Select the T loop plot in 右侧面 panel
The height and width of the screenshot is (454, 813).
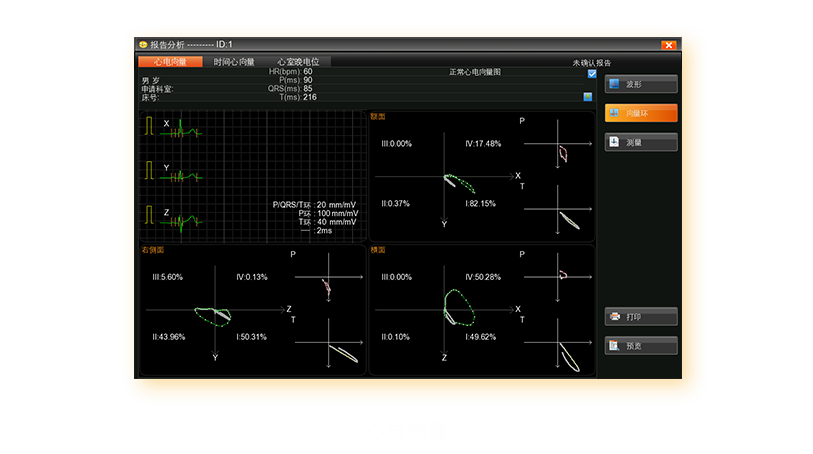(329, 343)
